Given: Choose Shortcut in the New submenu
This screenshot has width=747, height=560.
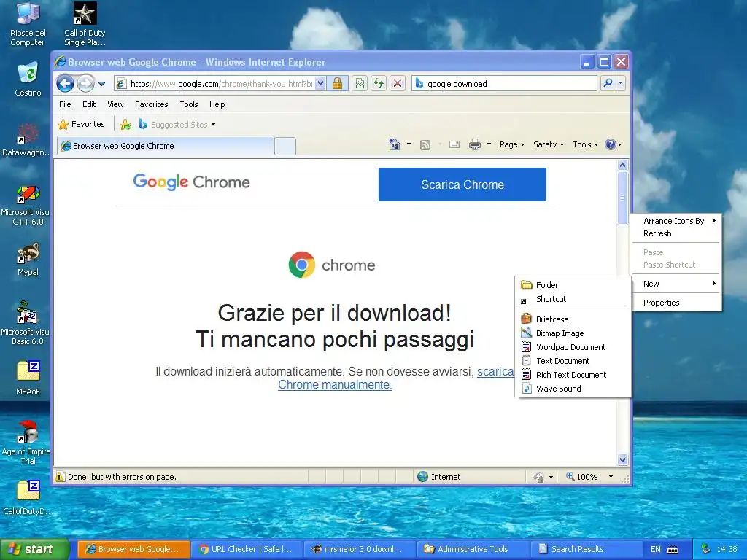Looking at the screenshot, I should pyautogui.click(x=573, y=299).
